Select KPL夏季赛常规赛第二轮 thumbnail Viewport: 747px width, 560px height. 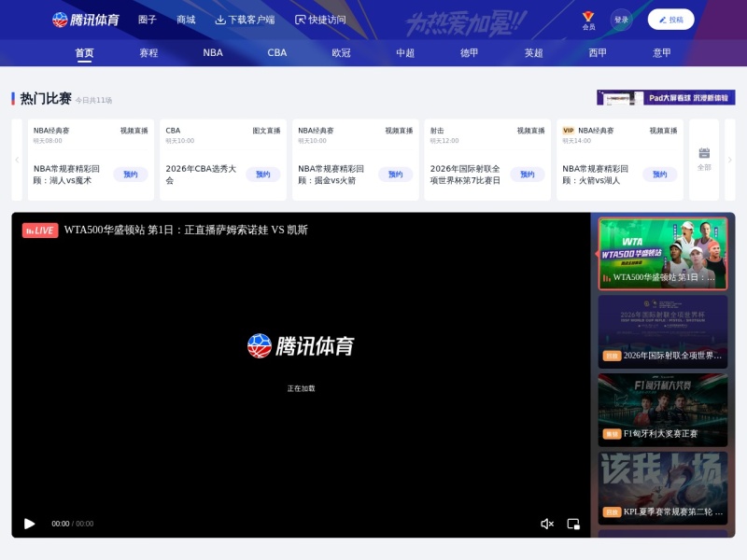tap(663, 488)
